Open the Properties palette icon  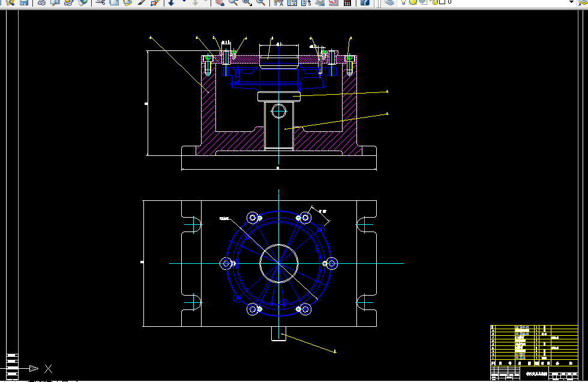click(x=278, y=2)
